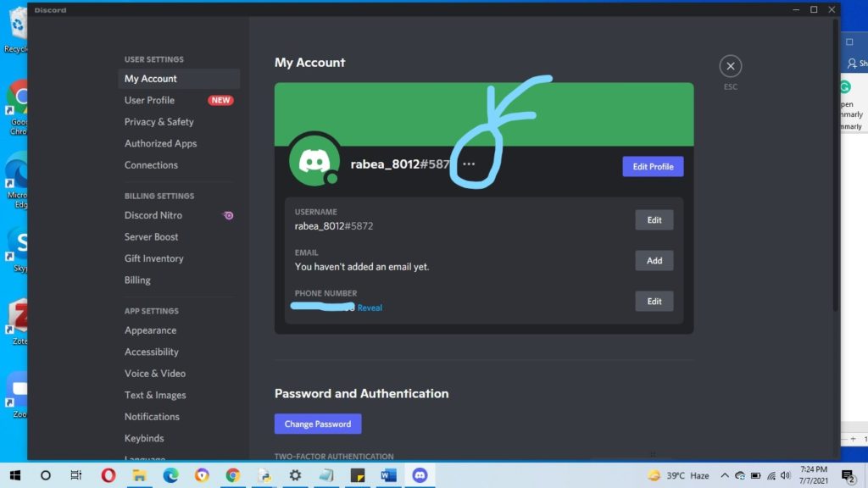The width and height of the screenshot is (868, 488).
Task: Select My Account in the settings sidebar
Action: click(x=179, y=79)
